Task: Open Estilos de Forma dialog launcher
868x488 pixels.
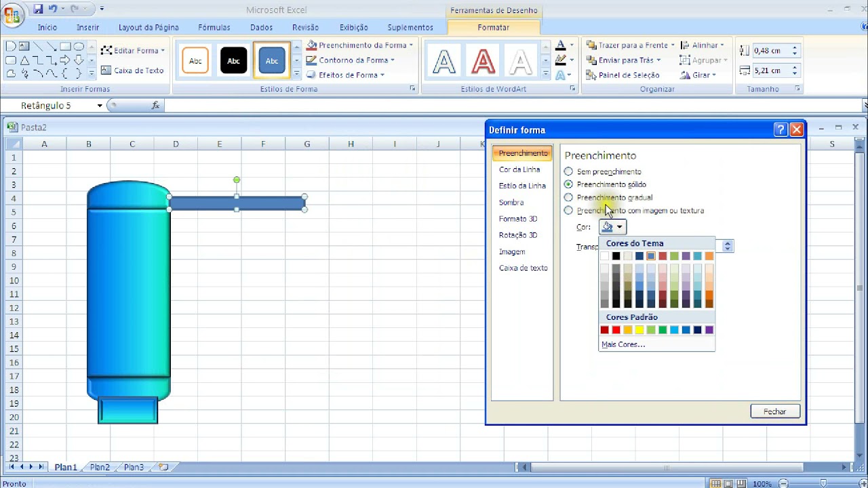Action: 412,89
